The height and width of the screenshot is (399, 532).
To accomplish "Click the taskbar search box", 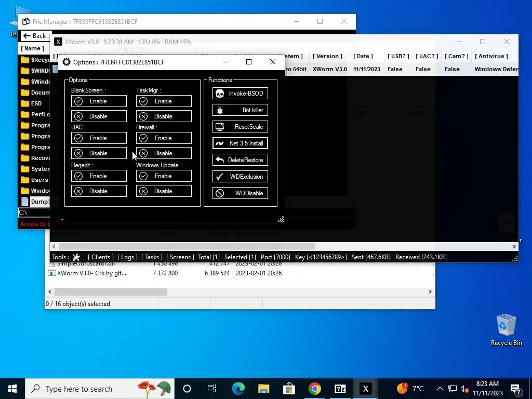I will pos(100,389).
